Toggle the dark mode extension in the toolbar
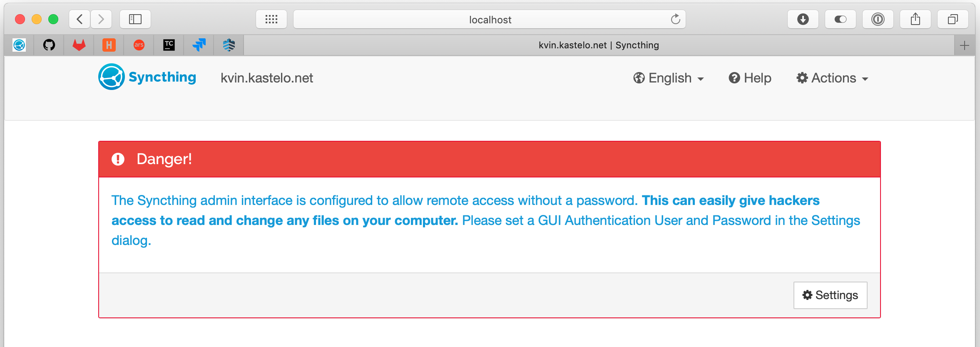The image size is (980, 347). (840, 19)
